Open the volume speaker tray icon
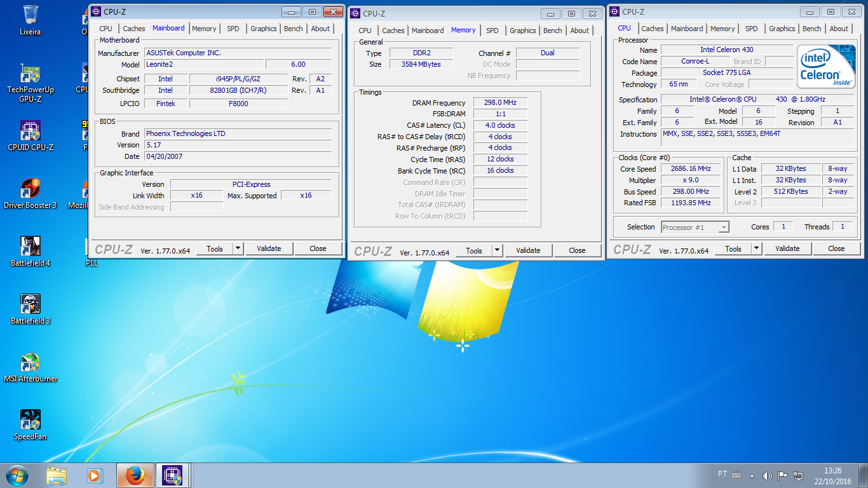 768,475
